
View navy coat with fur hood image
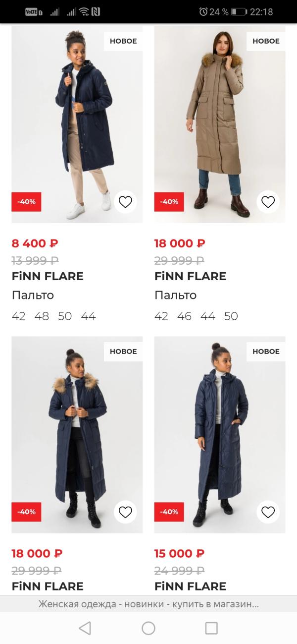pos(77,434)
